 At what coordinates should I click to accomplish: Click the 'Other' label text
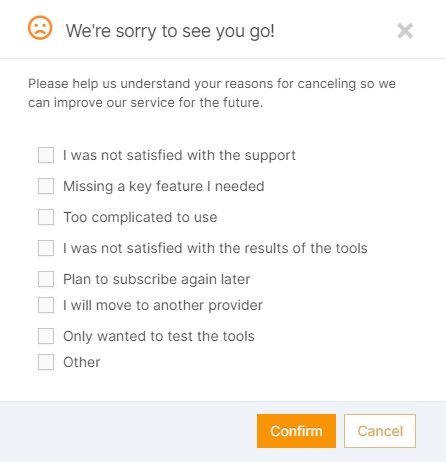click(x=82, y=362)
